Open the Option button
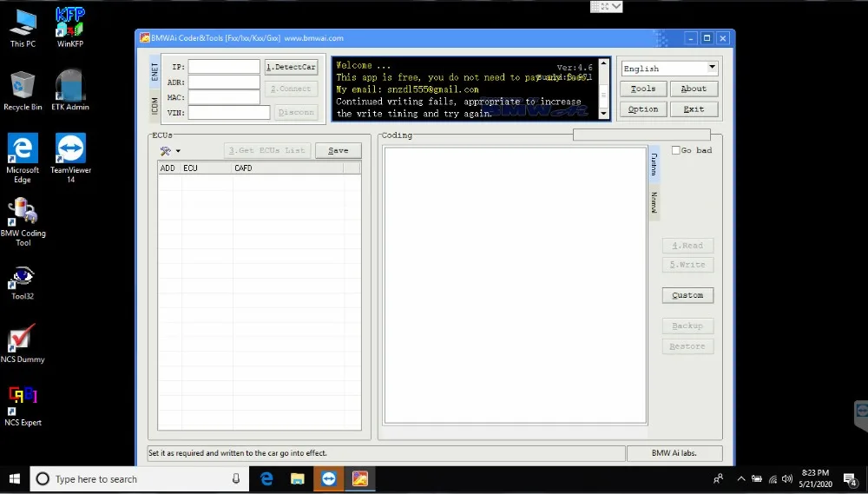Image resolution: width=868 pixels, height=494 pixels. click(x=643, y=109)
